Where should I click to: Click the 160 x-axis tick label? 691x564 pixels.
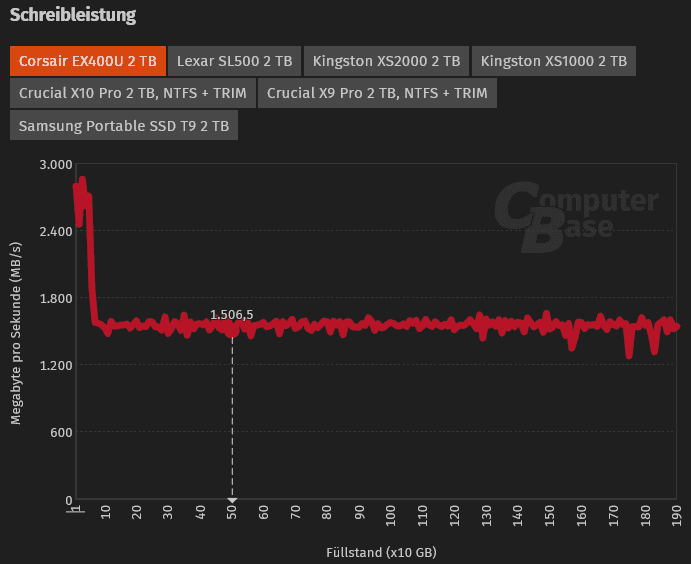(581, 516)
